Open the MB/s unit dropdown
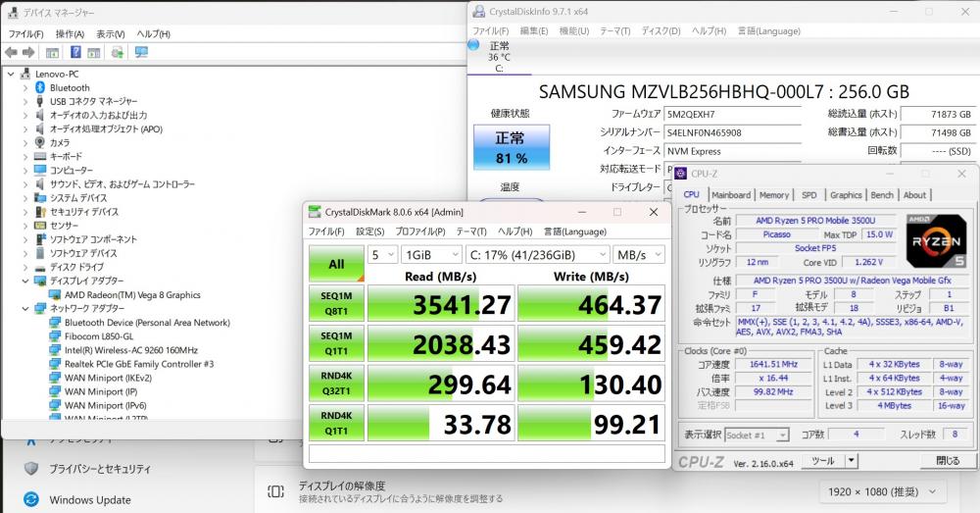The height and width of the screenshot is (513, 980). [x=639, y=255]
